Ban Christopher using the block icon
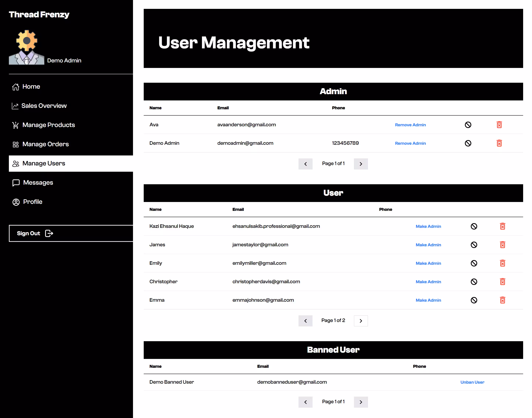Image resolution: width=532 pixels, height=418 pixels. coord(474,282)
